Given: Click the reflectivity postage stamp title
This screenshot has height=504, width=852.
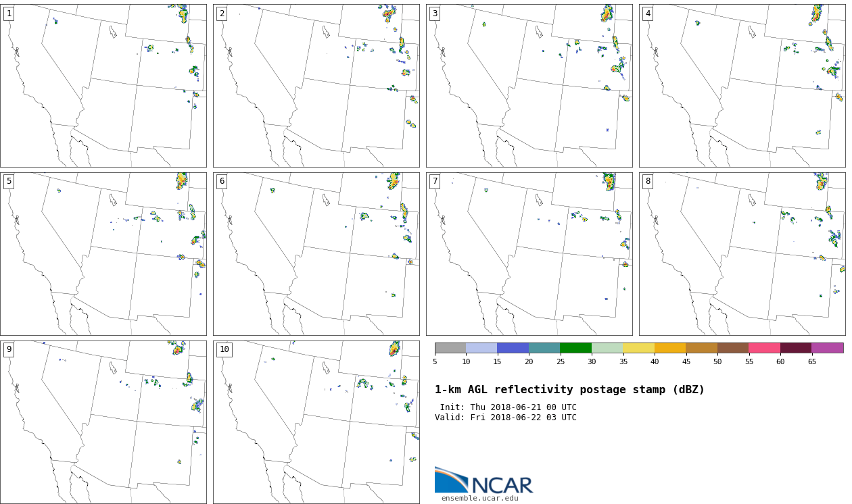Looking at the screenshot, I should [x=569, y=390].
